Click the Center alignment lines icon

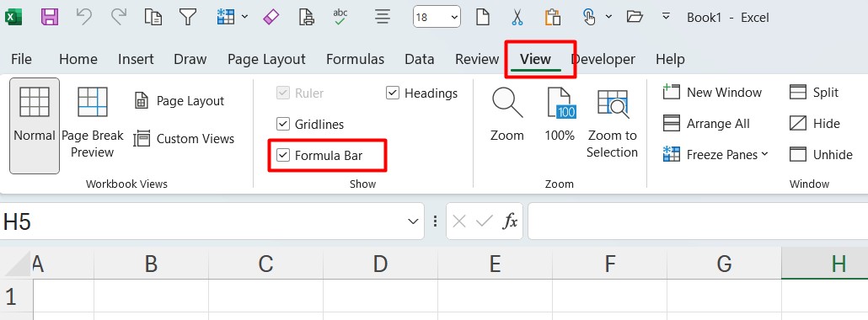pos(382,17)
